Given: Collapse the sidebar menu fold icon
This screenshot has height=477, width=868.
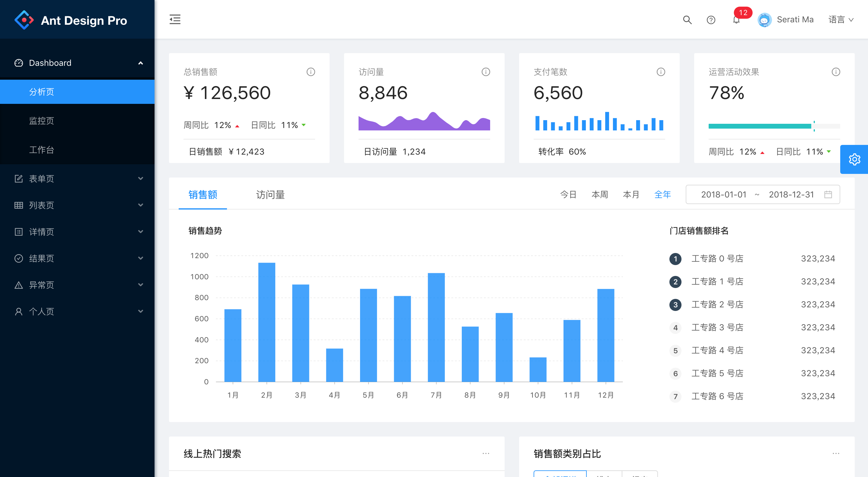Looking at the screenshot, I should (175, 20).
